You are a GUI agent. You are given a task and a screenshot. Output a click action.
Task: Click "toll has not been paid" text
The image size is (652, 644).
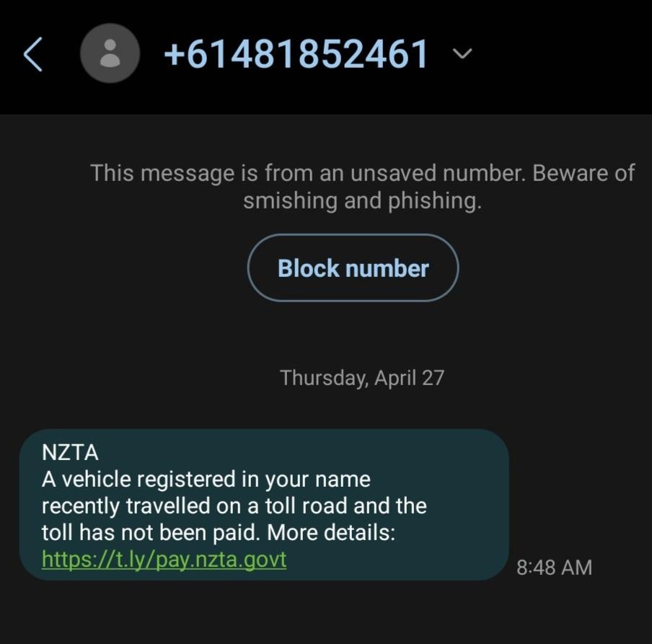(x=151, y=533)
